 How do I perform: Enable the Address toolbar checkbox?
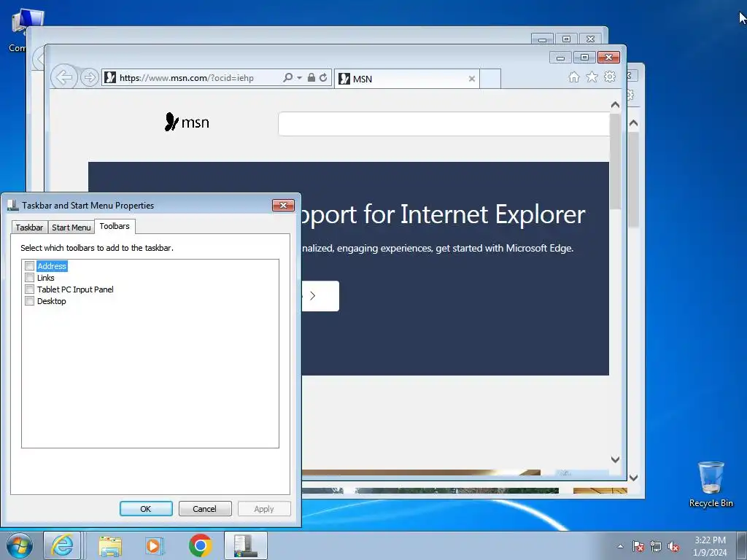pyautogui.click(x=29, y=266)
